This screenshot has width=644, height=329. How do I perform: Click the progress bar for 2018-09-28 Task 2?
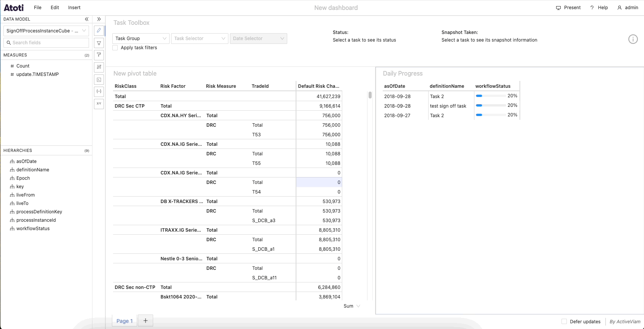pyautogui.click(x=491, y=96)
